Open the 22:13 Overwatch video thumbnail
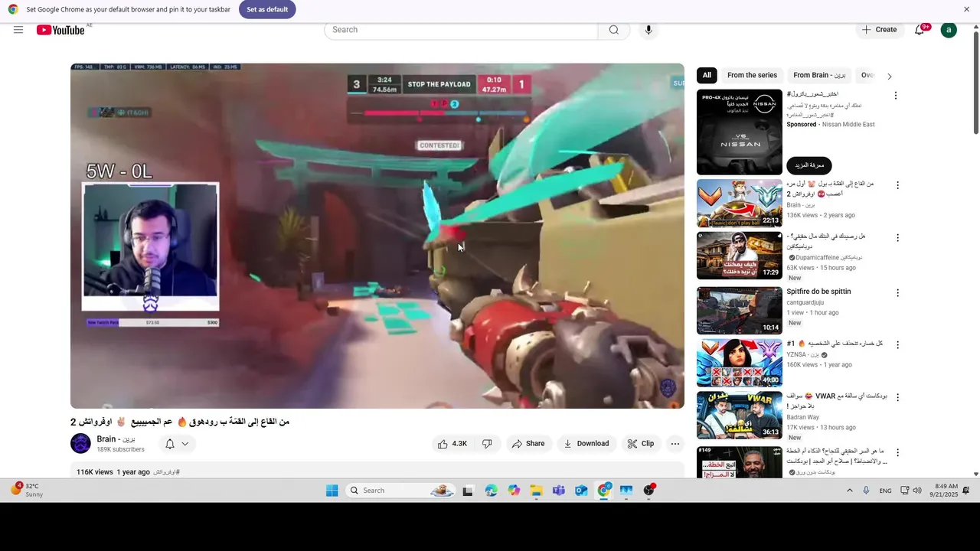 740,204
